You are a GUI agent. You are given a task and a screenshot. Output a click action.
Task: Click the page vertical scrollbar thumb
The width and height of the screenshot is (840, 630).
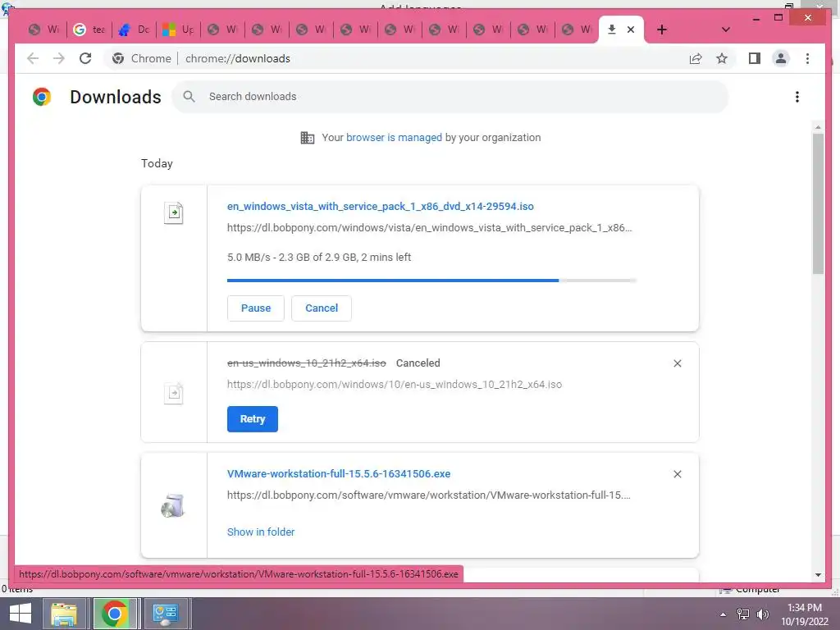[x=818, y=203]
